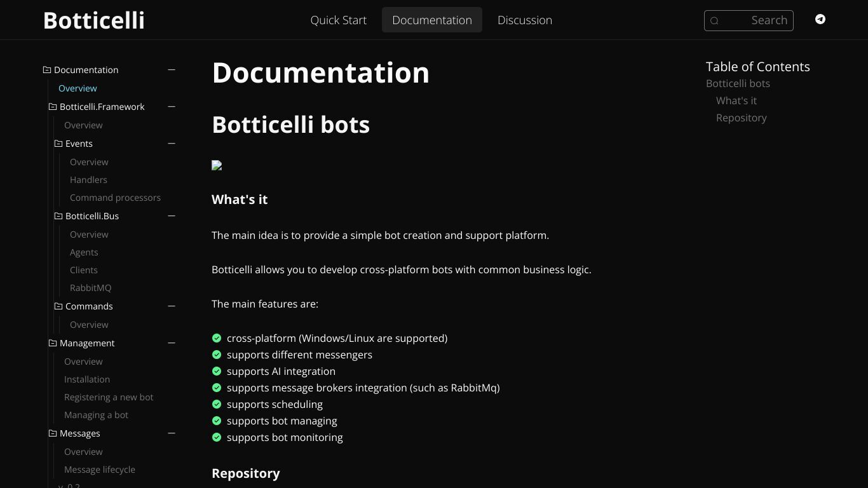
Task: Collapse the Commands section
Action: pos(172,306)
